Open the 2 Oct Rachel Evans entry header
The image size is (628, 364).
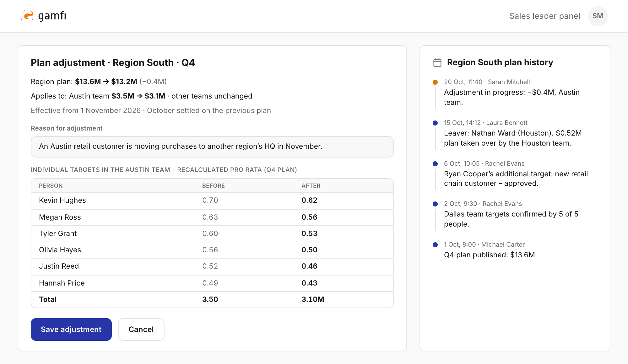[483, 204]
